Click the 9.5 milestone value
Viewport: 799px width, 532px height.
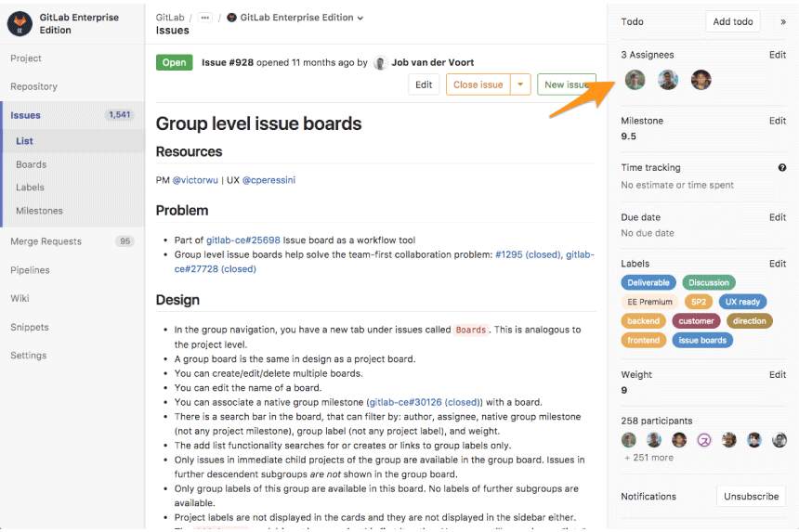tap(628, 136)
